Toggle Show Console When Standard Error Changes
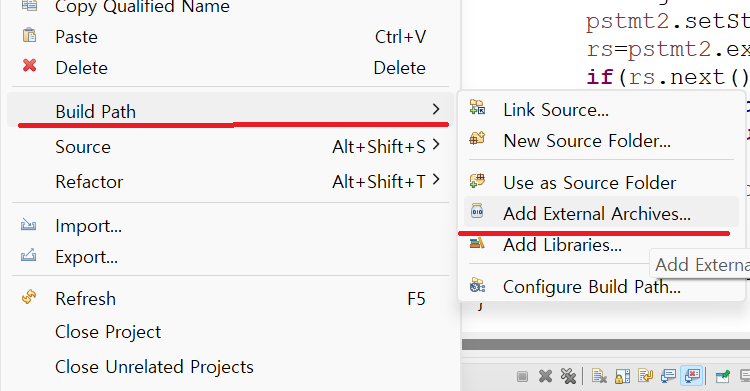The width and height of the screenshot is (750, 391). (x=692, y=376)
